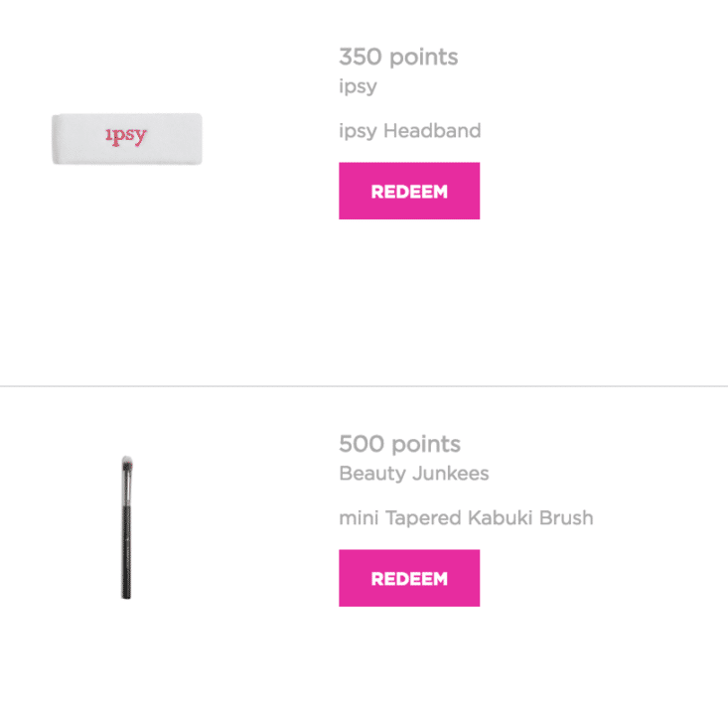Select the 350 points label

click(398, 57)
